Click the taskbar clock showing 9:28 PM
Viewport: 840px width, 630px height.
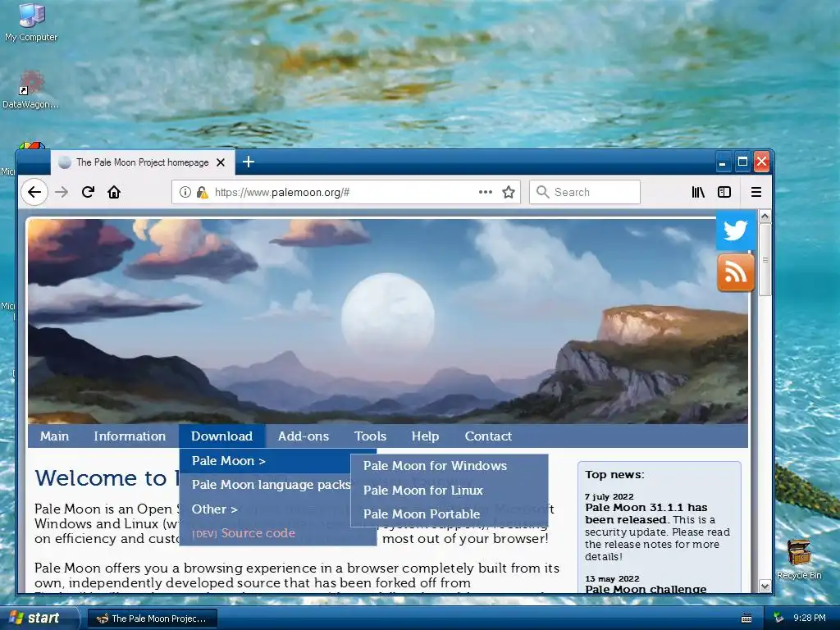click(x=810, y=619)
